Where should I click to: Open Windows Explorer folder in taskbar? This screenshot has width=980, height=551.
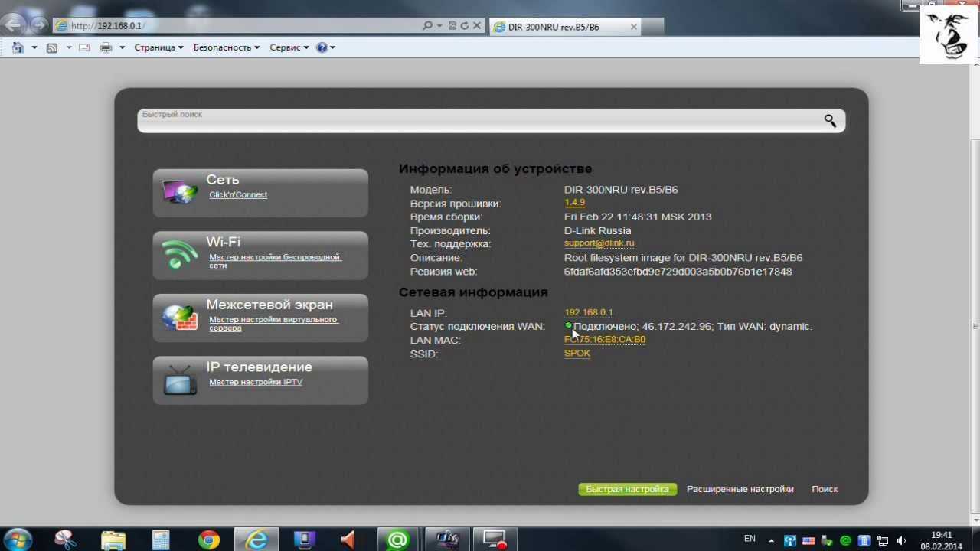point(113,540)
